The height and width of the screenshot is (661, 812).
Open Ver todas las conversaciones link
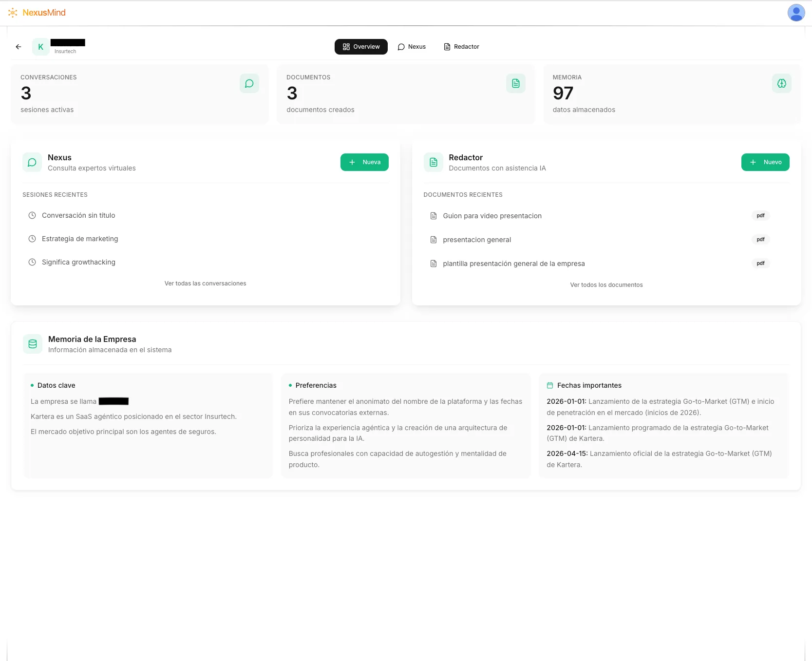pos(206,283)
